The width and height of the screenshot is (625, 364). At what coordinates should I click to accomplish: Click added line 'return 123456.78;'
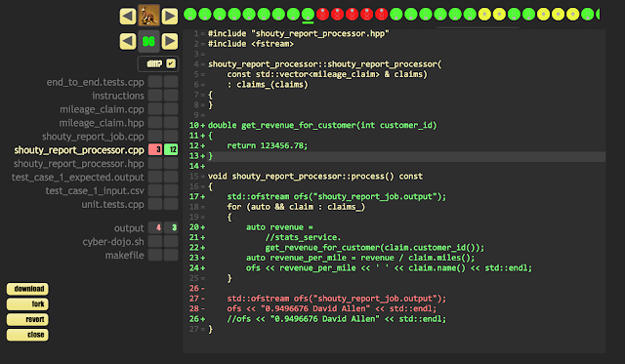[267, 145]
